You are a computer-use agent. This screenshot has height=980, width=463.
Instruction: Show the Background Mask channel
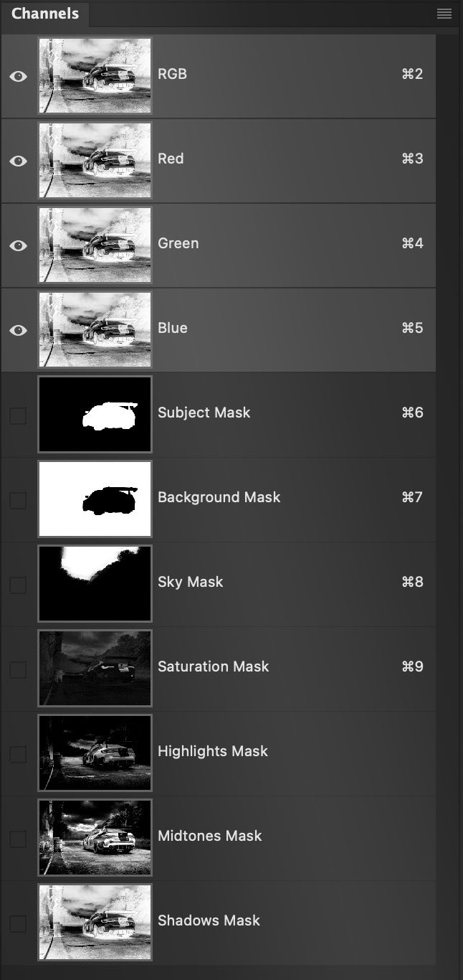[x=18, y=499]
